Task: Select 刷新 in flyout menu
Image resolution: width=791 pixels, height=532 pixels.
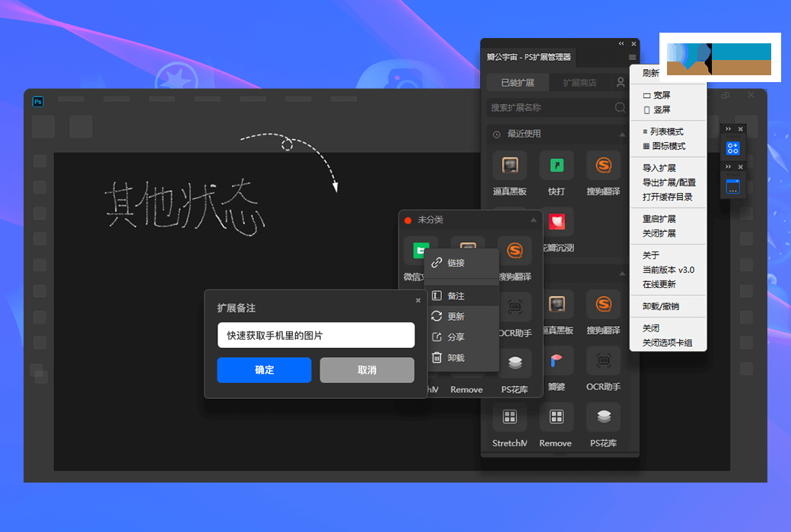Action: click(x=650, y=73)
